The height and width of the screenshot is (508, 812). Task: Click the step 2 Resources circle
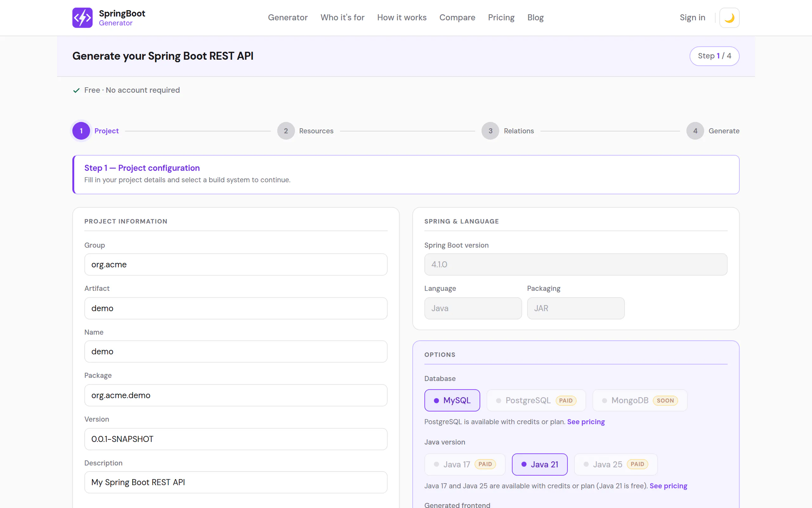pyautogui.click(x=286, y=131)
